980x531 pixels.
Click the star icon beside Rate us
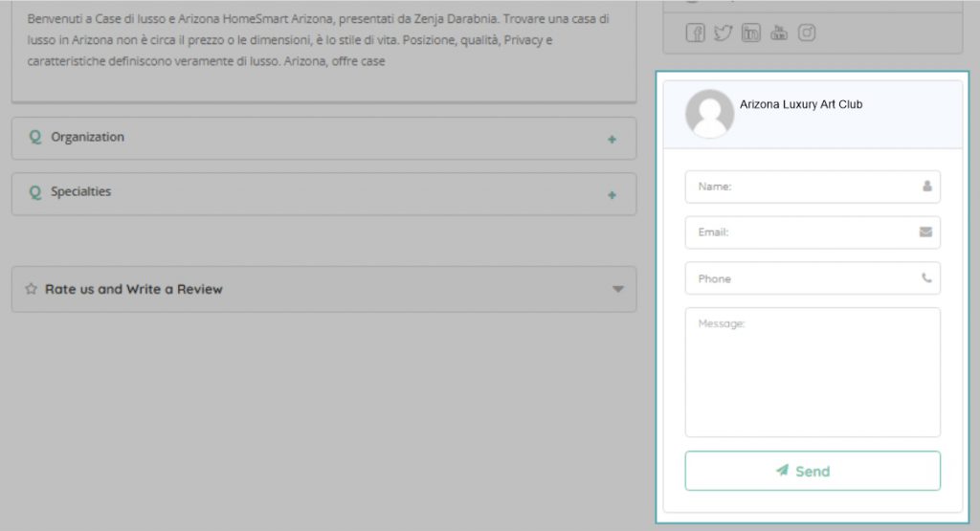coord(31,289)
